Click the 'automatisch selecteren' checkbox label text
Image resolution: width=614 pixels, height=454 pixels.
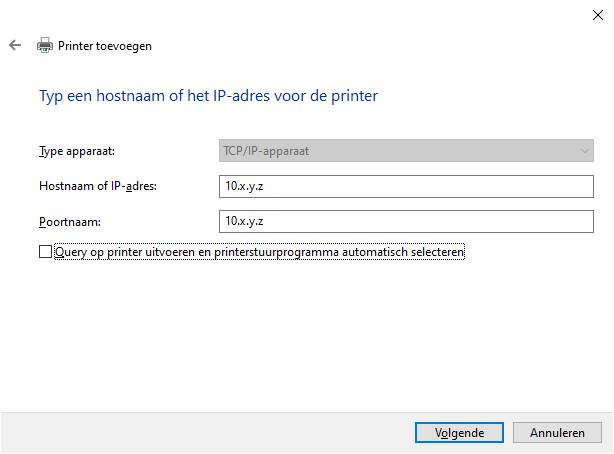(403, 252)
